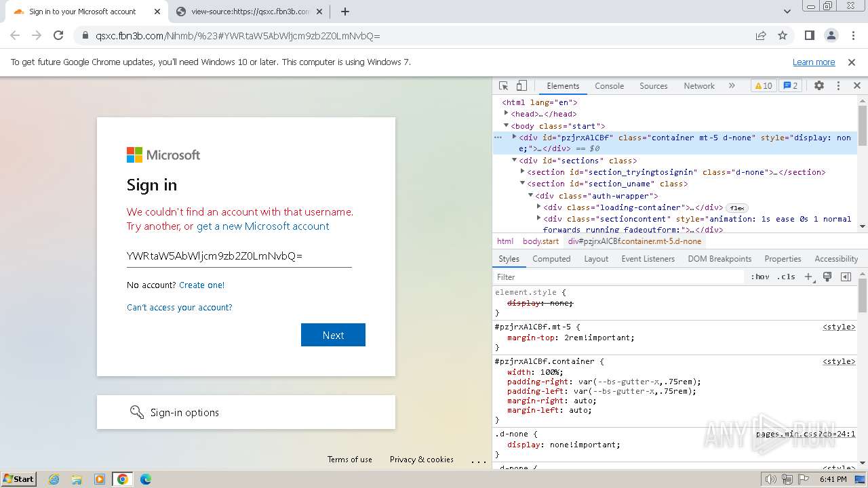Click 'get a new Microsoft account' link

click(263, 226)
